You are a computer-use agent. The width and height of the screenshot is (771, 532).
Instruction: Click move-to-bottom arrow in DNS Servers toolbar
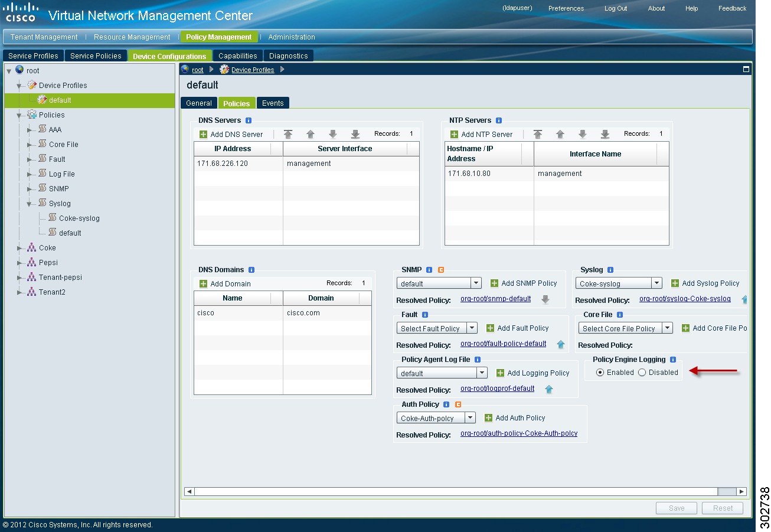355,134
